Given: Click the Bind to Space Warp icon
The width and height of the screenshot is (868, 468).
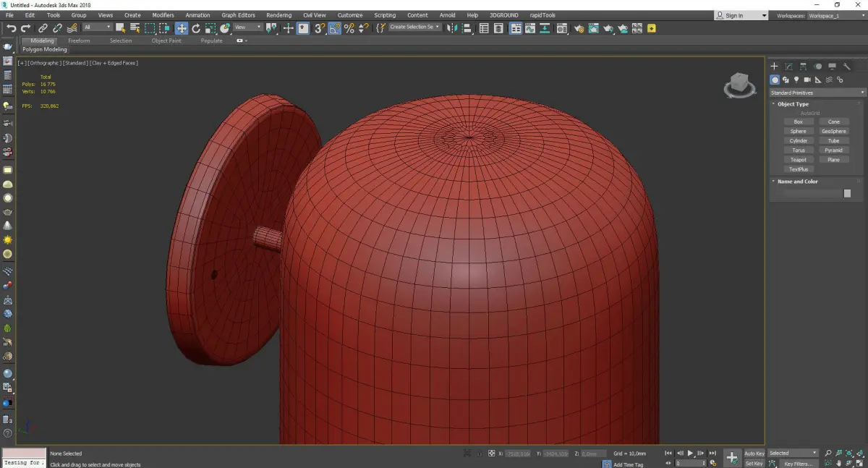Looking at the screenshot, I should pyautogui.click(x=72, y=28).
